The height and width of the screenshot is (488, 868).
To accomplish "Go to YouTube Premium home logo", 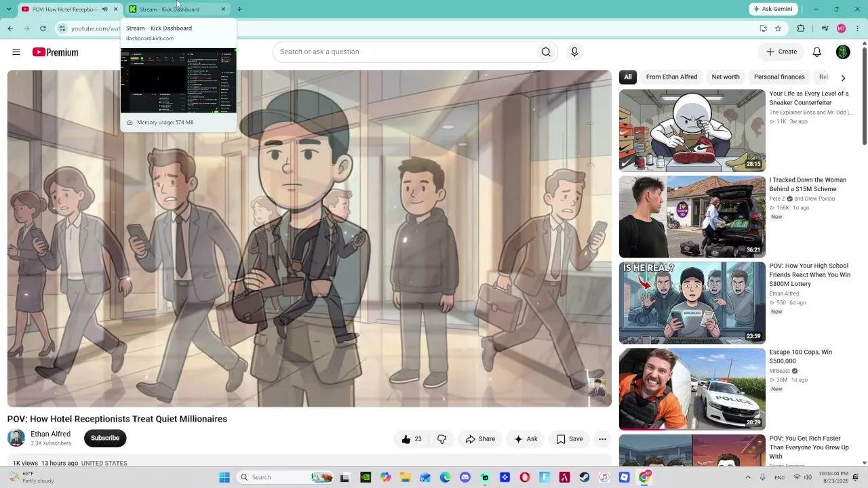I will tap(56, 52).
